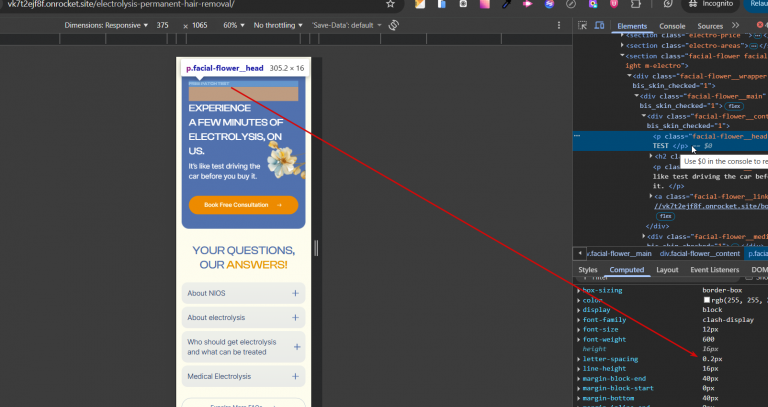The height and width of the screenshot is (407, 768).
Task: Expand the letter-spacing computed property
Action: click(578, 359)
